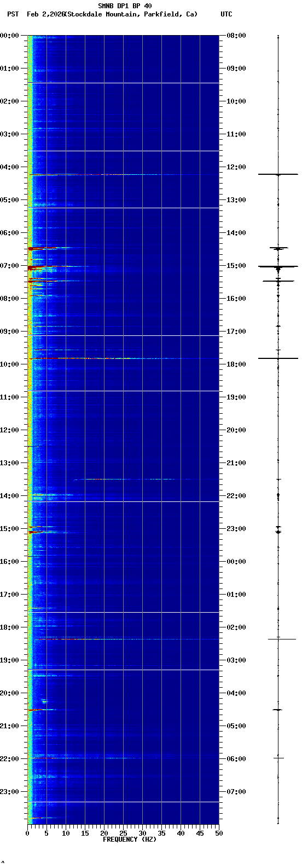Click the 20 Hz tick label

click(x=104, y=833)
